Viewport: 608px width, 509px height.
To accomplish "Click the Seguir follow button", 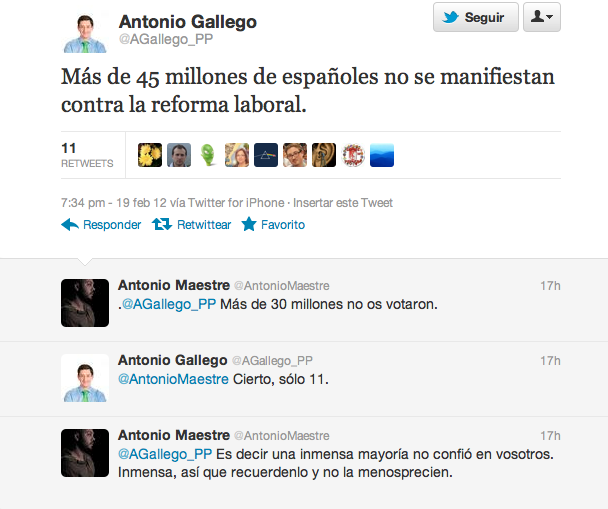I will pos(475,17).
